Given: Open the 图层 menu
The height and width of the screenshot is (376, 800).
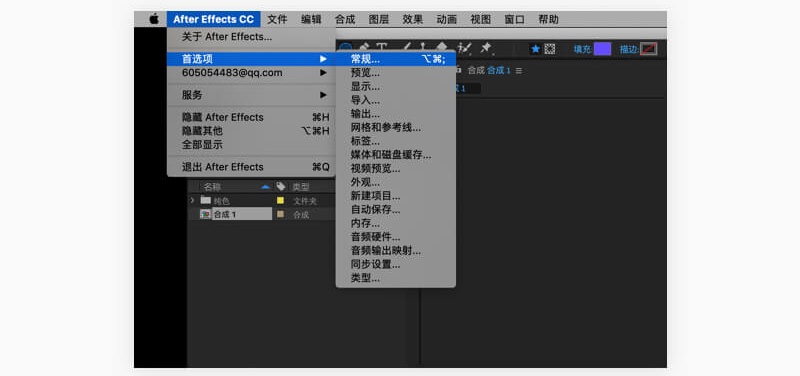Looking at the screenshot, I should pos(379,19).
